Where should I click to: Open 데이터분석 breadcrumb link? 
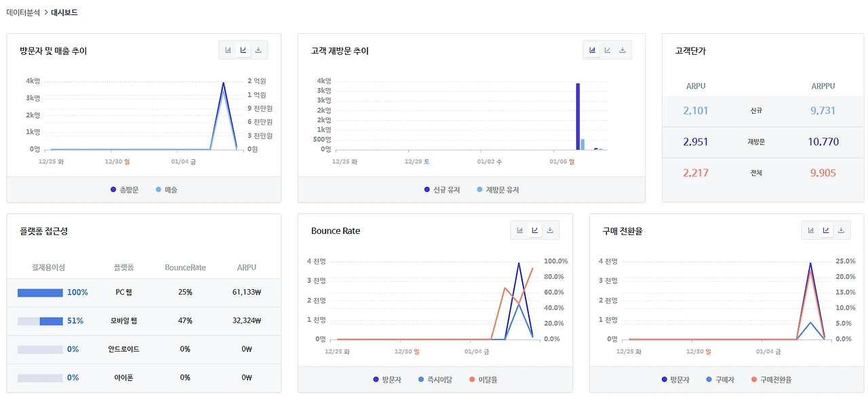pyautogui.click(x=23, y=12)
